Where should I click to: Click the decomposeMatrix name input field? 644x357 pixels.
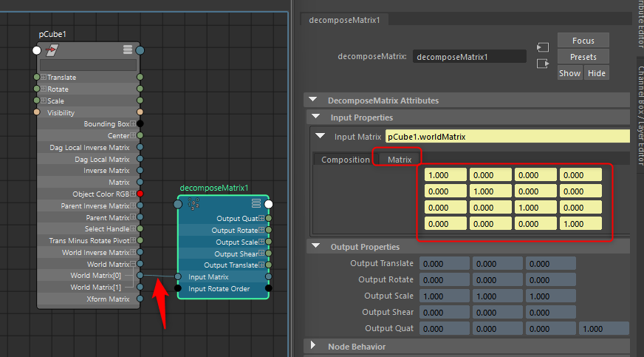(470, 57)
